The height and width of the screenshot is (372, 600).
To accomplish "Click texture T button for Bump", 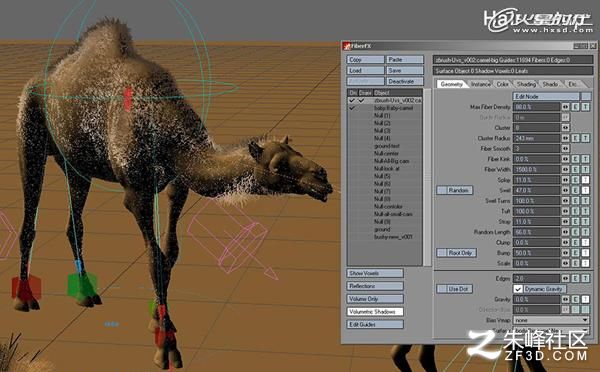I will (585, 253).
